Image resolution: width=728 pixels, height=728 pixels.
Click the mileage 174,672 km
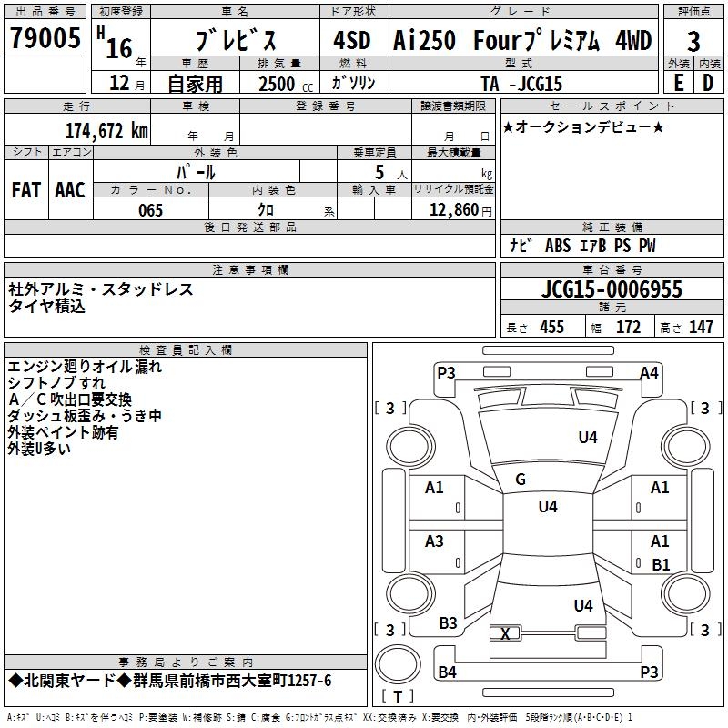106,130
